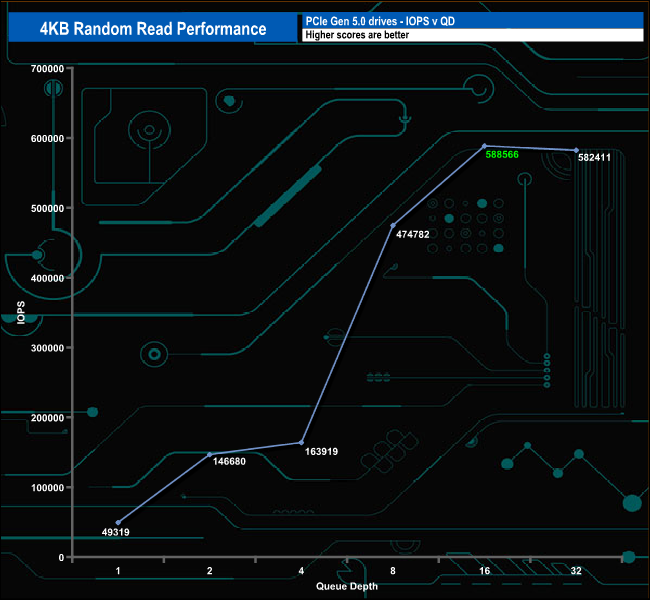The image size is (650, 600).
Task: Select the IOPS vertical axis title
Action: point(20,313)
